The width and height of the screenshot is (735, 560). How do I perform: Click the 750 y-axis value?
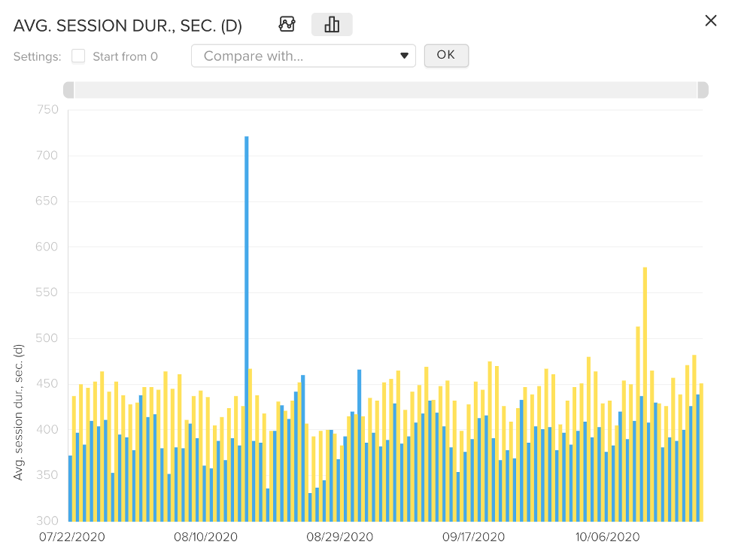47,110
